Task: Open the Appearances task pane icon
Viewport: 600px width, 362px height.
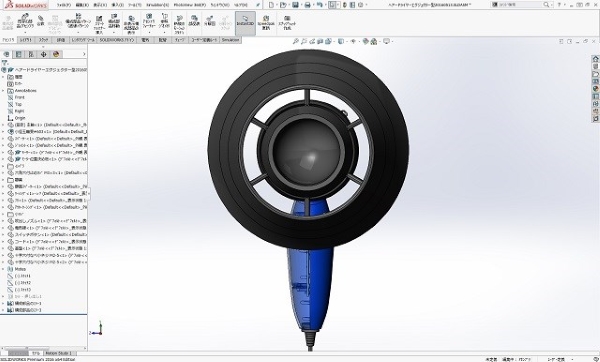Action: tap(595, 89)
